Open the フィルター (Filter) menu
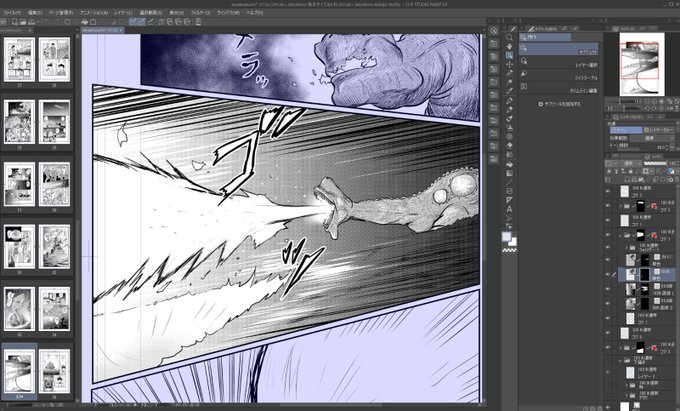Screen dimensions: 680x411 point(201,13)
